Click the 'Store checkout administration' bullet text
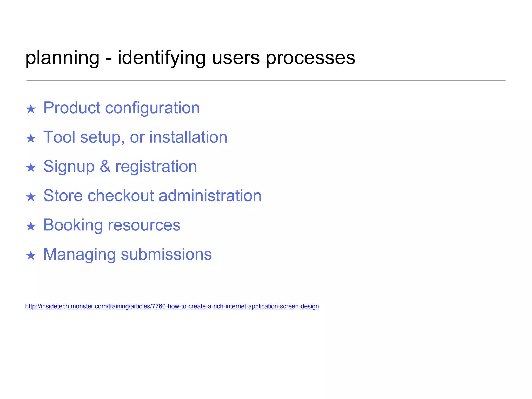This screenshot has width=532, height=399. click(x=152, y=196)
